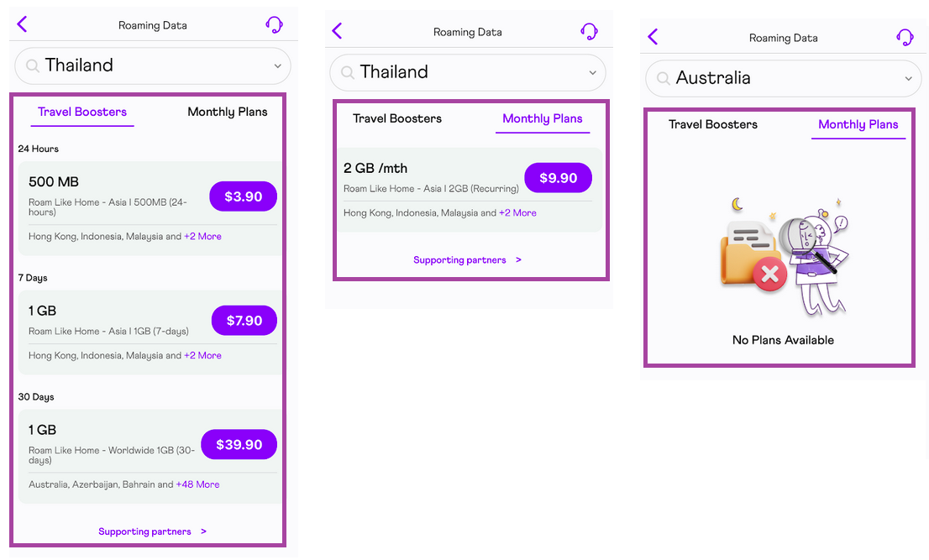Open the +48 More countries link
The image size is (929, 560).
(197, 484)
